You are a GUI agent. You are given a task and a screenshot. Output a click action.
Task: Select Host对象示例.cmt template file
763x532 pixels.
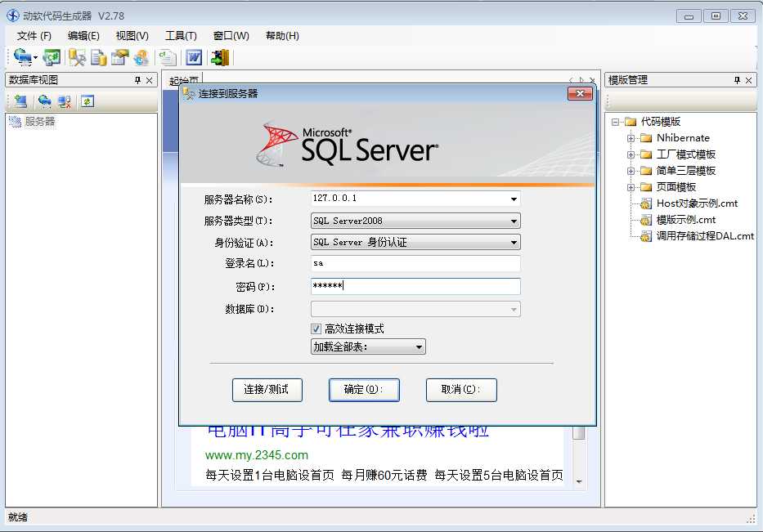tap(697, 203)
